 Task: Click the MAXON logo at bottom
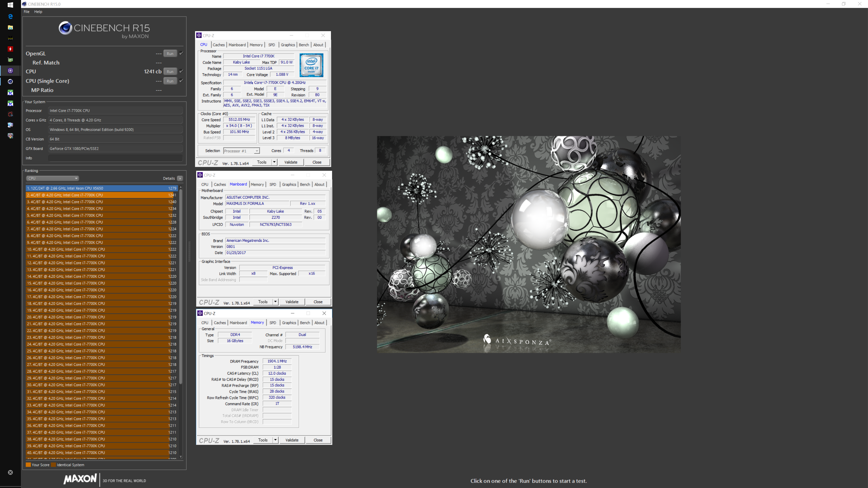[80, 479]
